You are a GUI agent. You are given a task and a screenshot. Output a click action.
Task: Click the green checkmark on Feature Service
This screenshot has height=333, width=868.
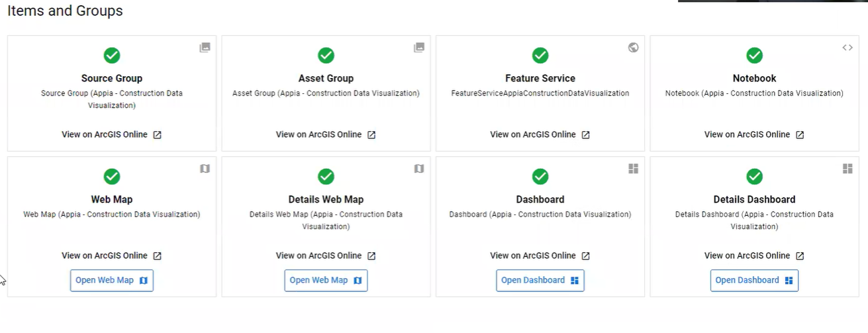pos(540,56)
